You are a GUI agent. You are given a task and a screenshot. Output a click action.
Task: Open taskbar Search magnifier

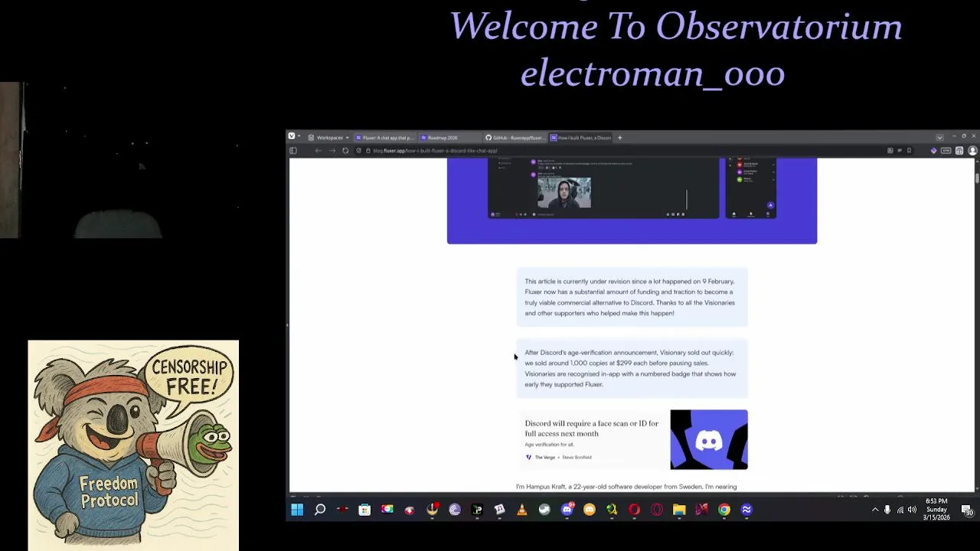pos(320,510)
